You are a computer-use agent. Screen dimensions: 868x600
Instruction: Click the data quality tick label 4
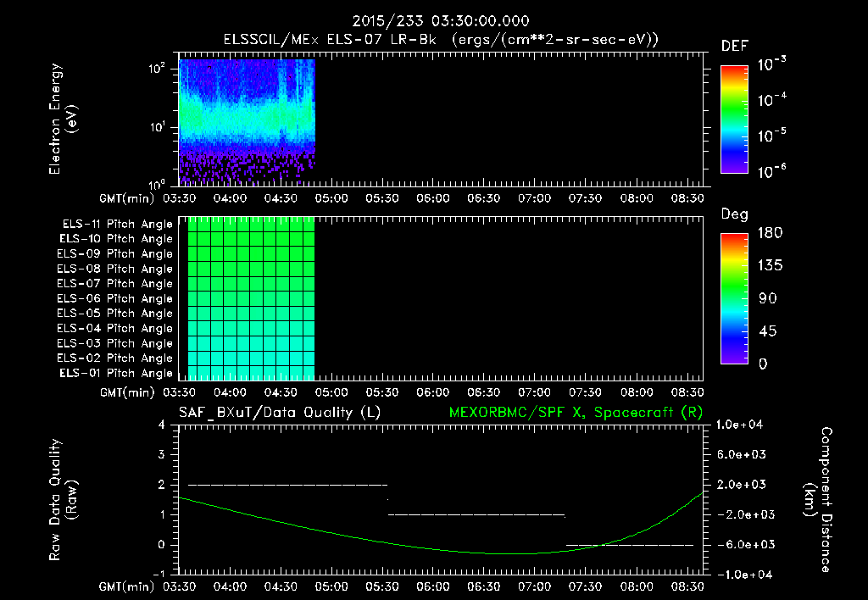click(162, 425)
